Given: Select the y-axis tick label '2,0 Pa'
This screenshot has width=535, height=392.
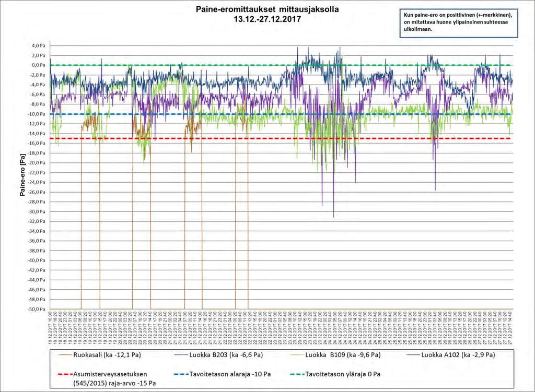Looking at the screenshot, I should (x=38, y=55).
